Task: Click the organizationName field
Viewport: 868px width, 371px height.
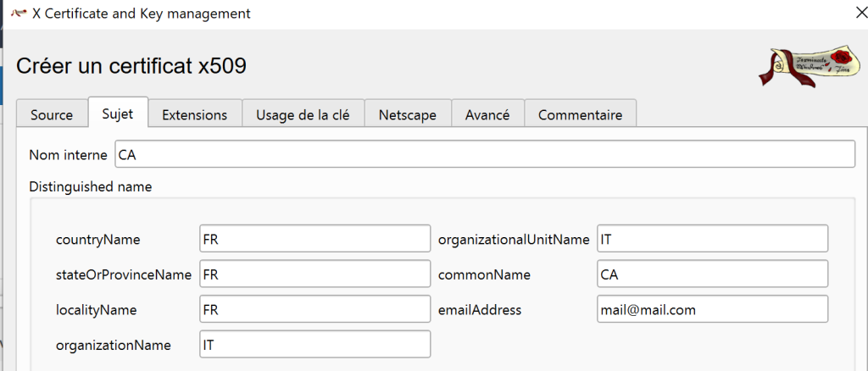Action: pyautogui.click(x=314, y=345)
